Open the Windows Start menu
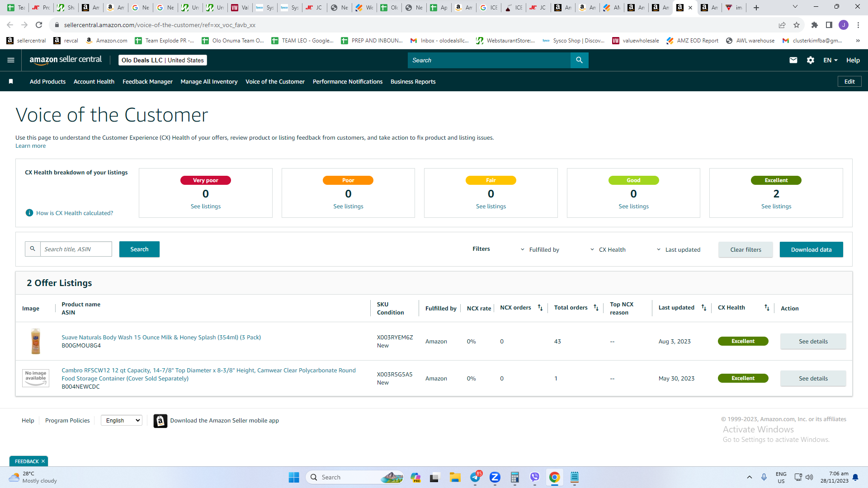Viewport: 868px width, 488px height. point(294,477)
